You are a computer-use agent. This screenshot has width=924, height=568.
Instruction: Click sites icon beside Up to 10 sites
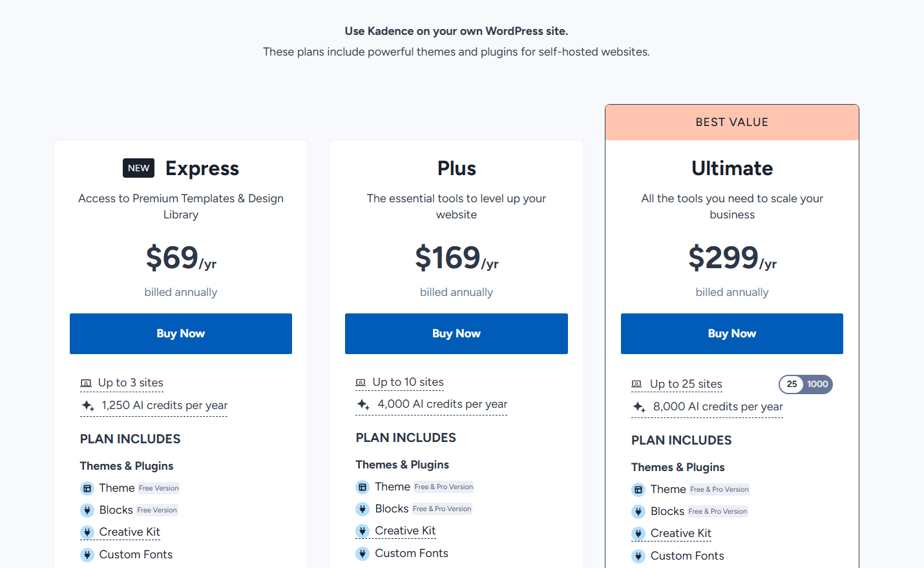pos(361,383)
